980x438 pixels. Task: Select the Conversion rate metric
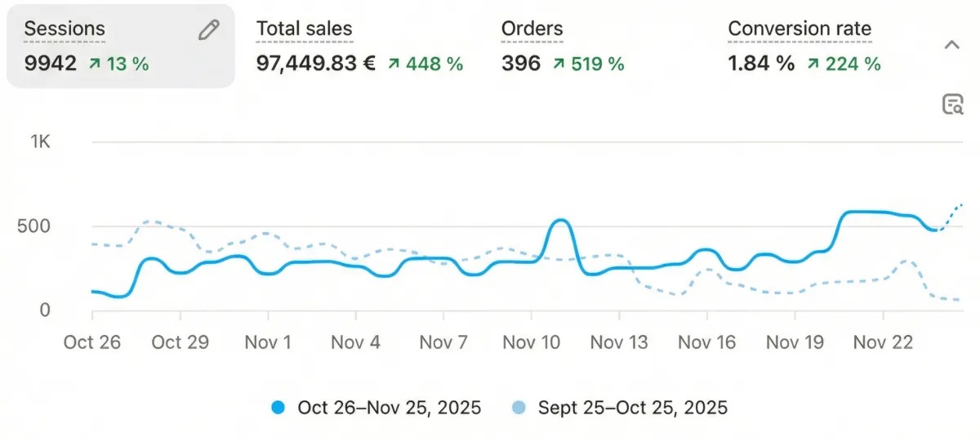[799, 29]
